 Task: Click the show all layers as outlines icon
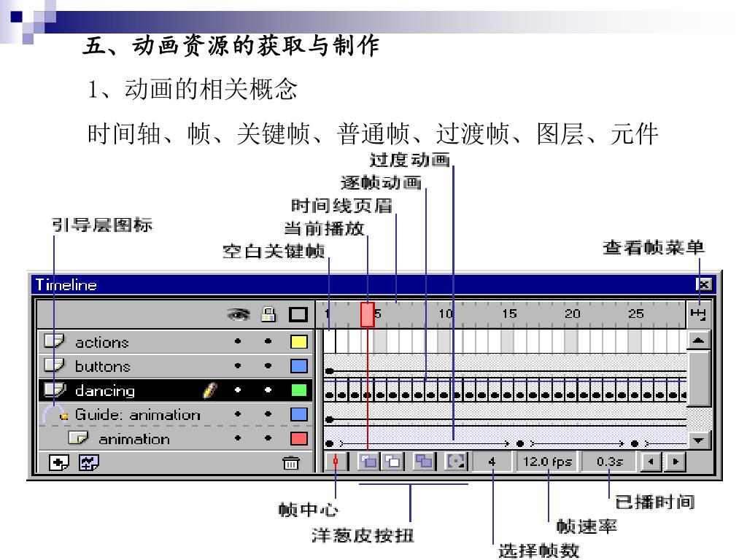pos(298,315)
